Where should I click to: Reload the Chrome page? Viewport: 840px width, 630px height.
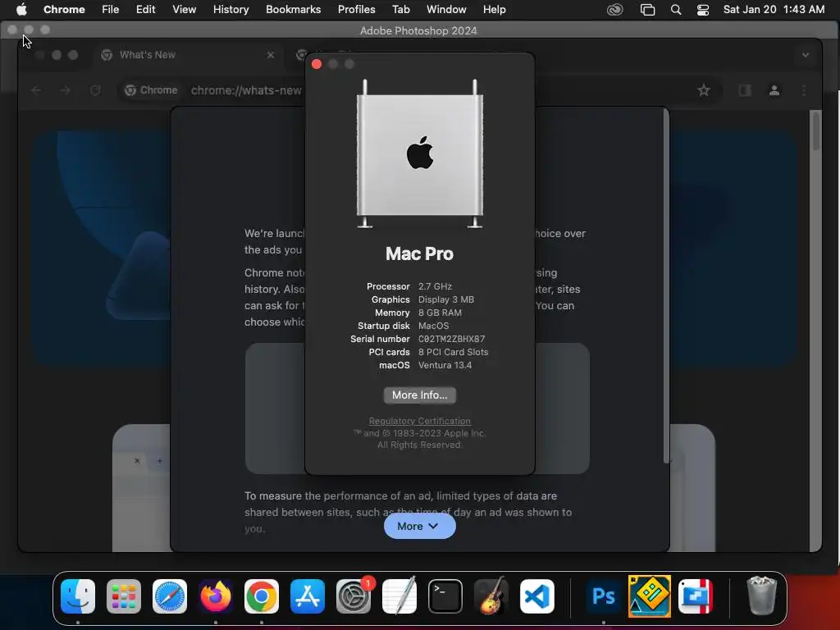click(95, 90)
